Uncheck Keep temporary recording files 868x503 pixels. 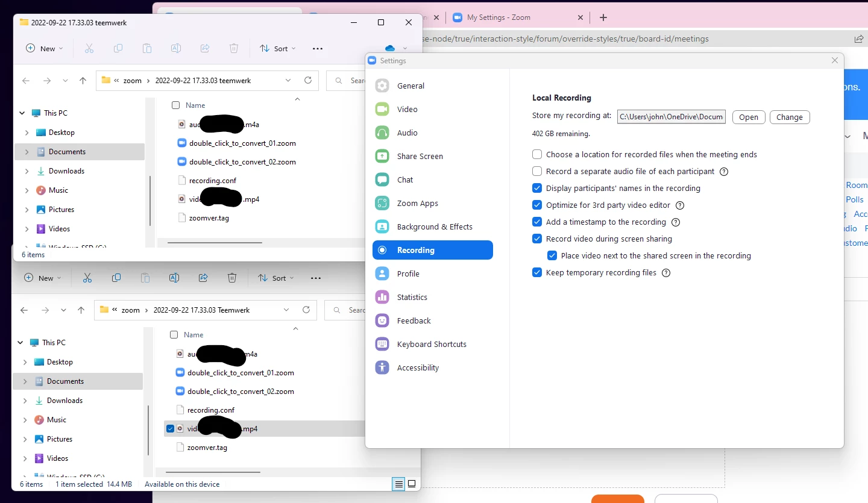(x=537, y=272)
